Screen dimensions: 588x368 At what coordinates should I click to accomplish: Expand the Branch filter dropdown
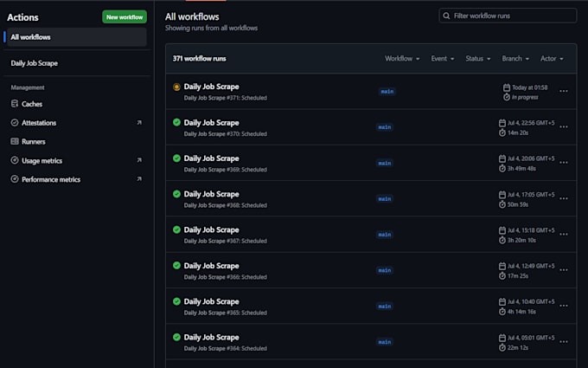(x=515, y=59)
